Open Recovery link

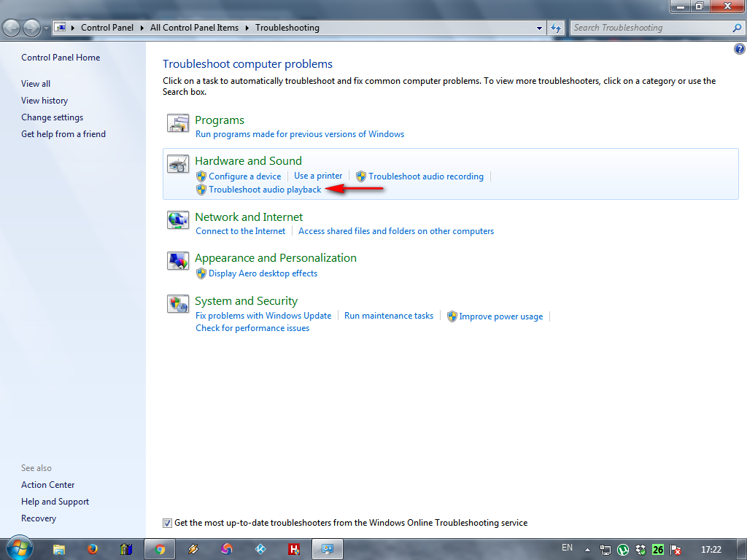(39, 518)
